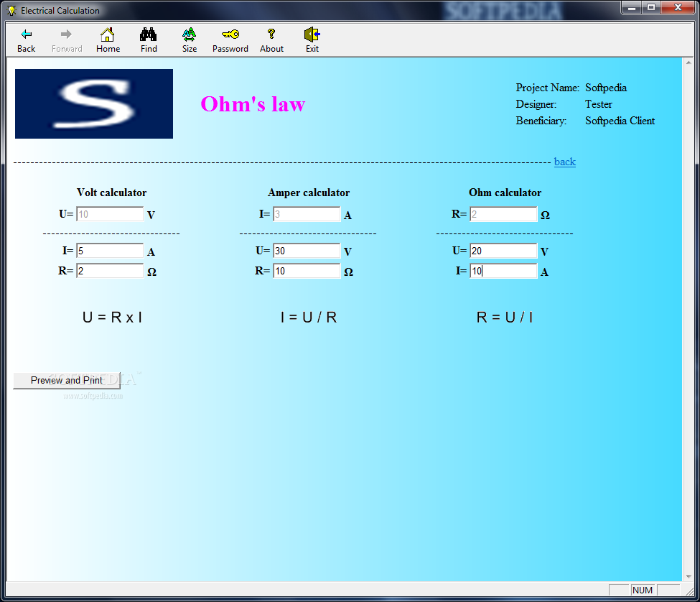Click the Electrical Calculation lightbulb title icon

coord(11,10)
